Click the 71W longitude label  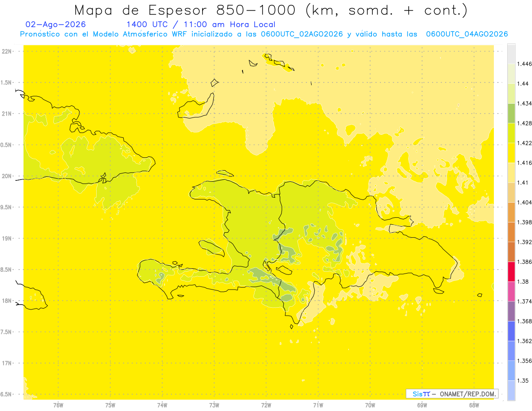(318, 405)
